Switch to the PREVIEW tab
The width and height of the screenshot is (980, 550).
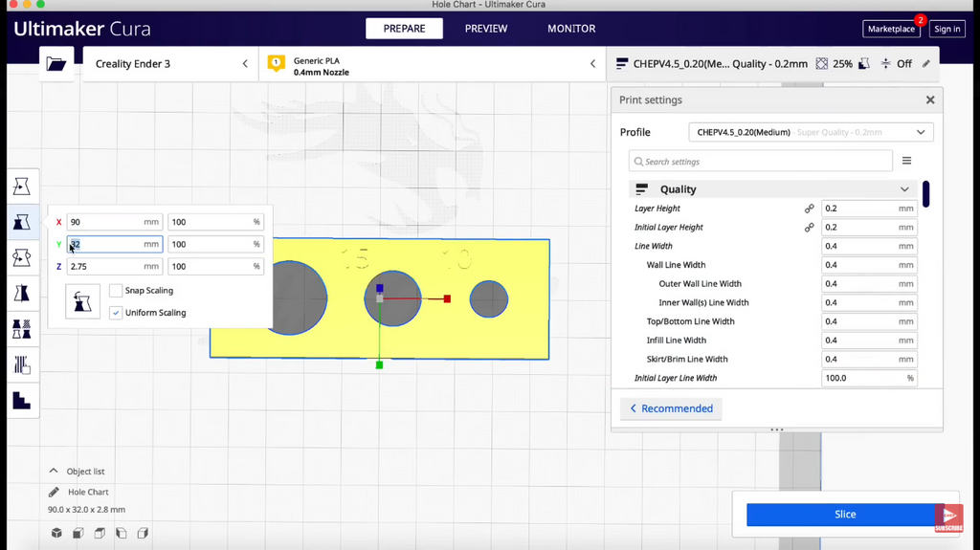point(486,29)
